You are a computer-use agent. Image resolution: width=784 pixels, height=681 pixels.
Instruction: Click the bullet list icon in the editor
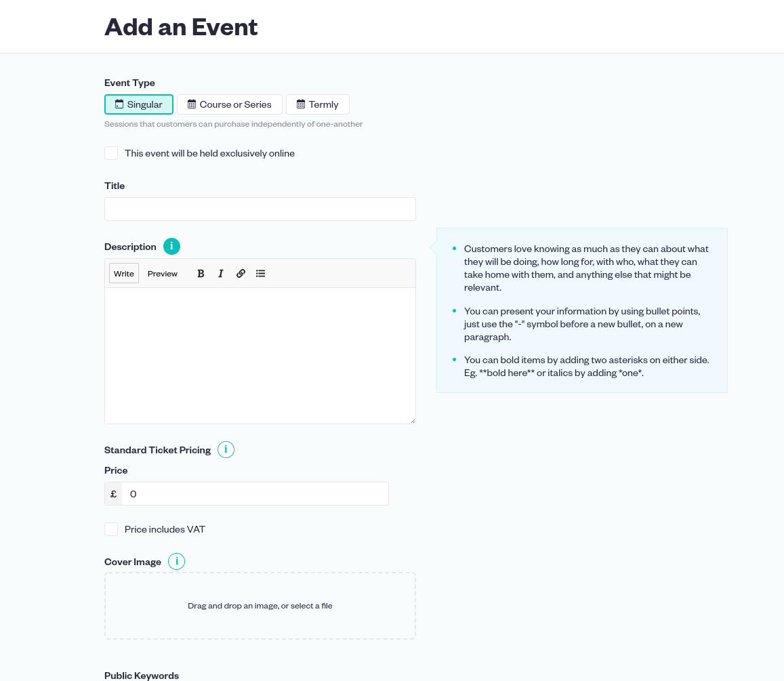(261, 273)
